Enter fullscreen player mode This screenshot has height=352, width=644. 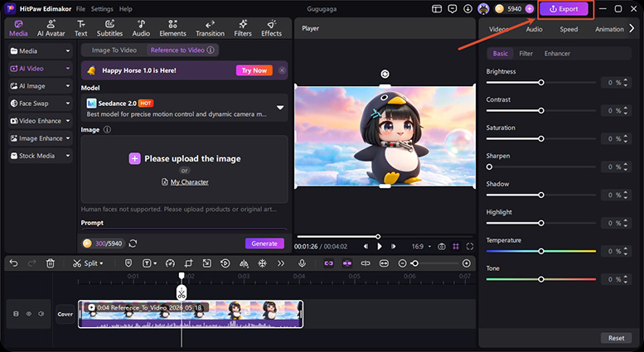tap(470, 247)
